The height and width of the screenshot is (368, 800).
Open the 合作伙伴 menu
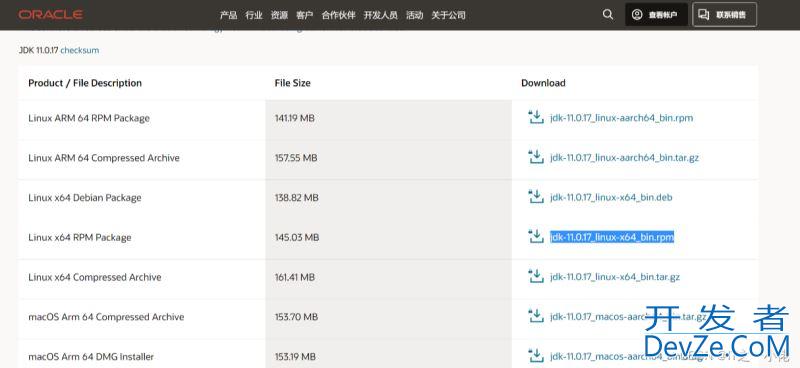(x=338, y=15)
